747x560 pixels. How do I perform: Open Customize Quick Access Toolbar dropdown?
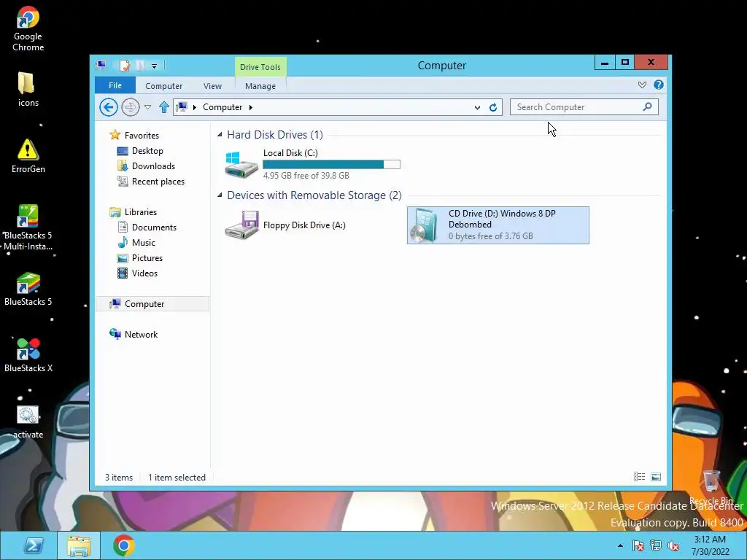[155, 66]
